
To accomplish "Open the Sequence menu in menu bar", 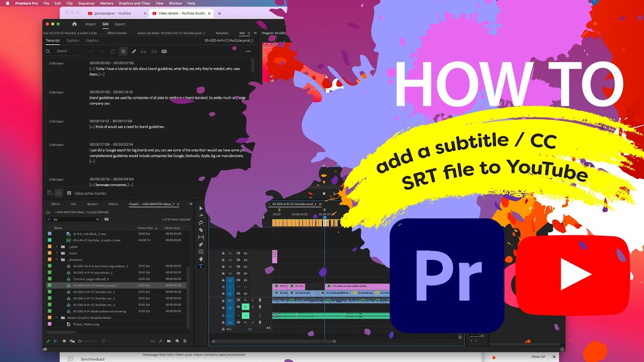I will tap(87, 3).
